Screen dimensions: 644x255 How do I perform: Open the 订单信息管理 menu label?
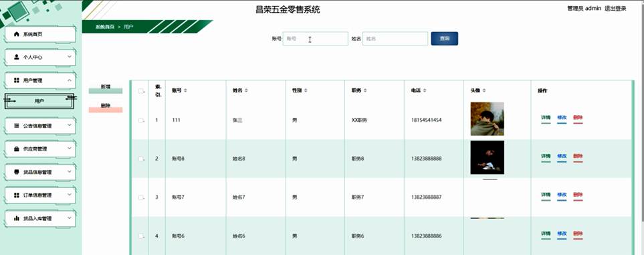[x=37, y=195]
